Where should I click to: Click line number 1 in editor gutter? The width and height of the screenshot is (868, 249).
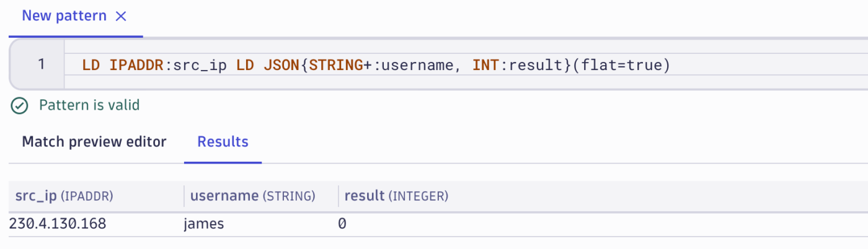(x=41, y=64)
